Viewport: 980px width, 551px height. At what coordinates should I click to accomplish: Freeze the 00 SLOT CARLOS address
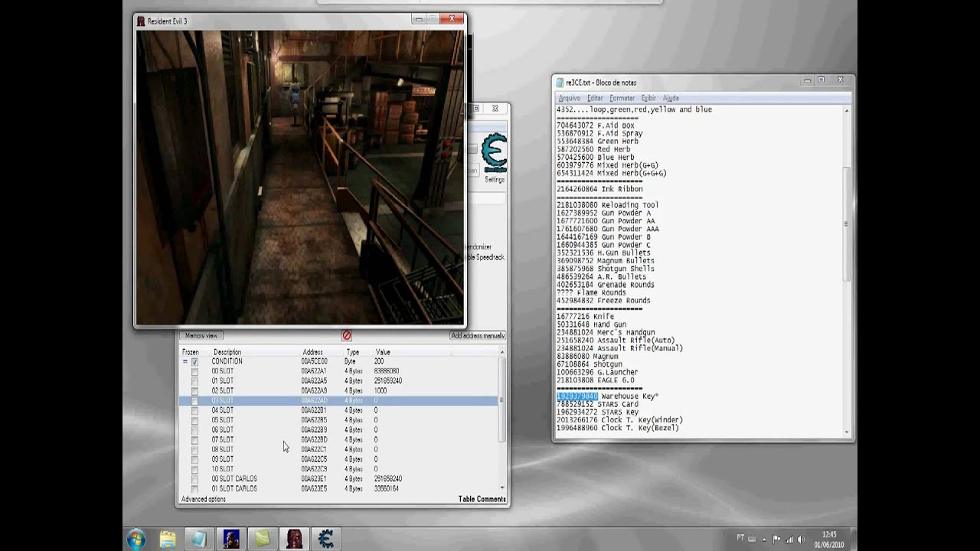[194, 479]
